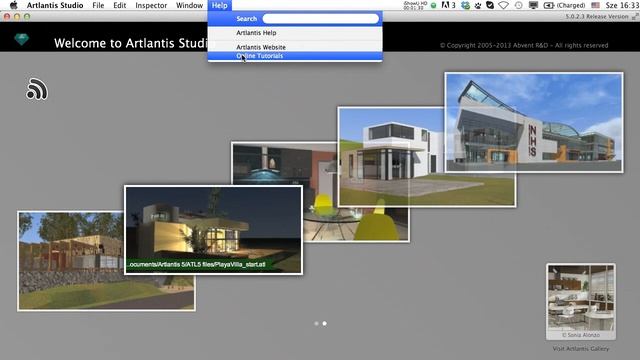The image size is (640, 360).
Task: Enter full screen with the window arrows icon
Action: click(635, 16)
